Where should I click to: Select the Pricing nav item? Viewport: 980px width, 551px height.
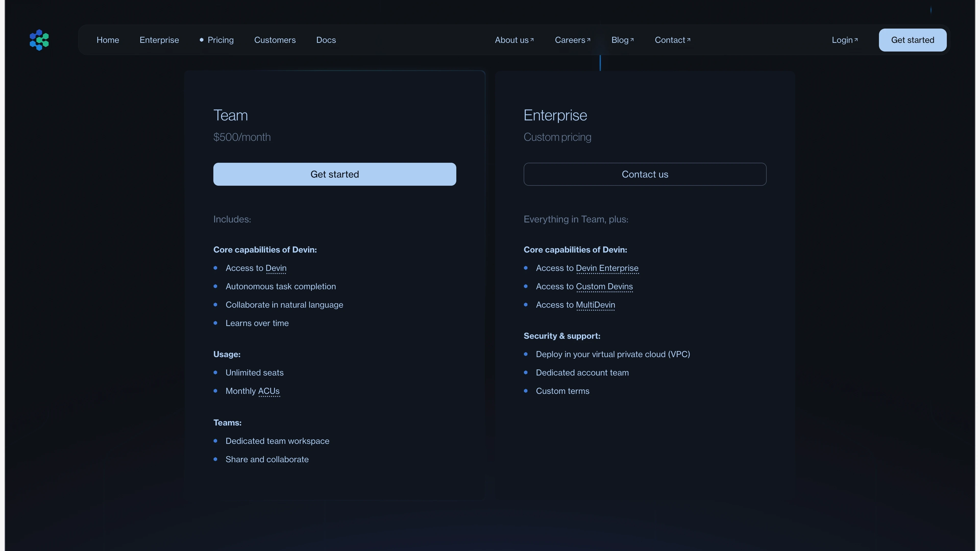[x=220, y=40]
